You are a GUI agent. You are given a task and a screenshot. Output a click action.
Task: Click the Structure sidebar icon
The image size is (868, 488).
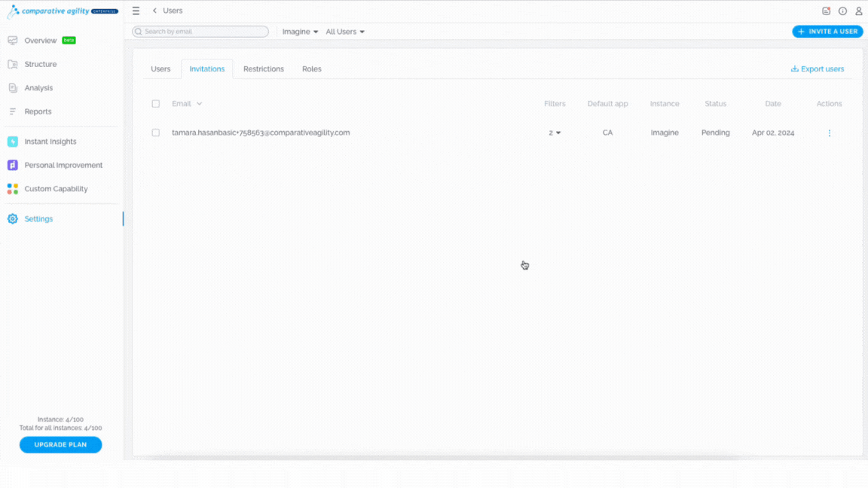point(13,64)
